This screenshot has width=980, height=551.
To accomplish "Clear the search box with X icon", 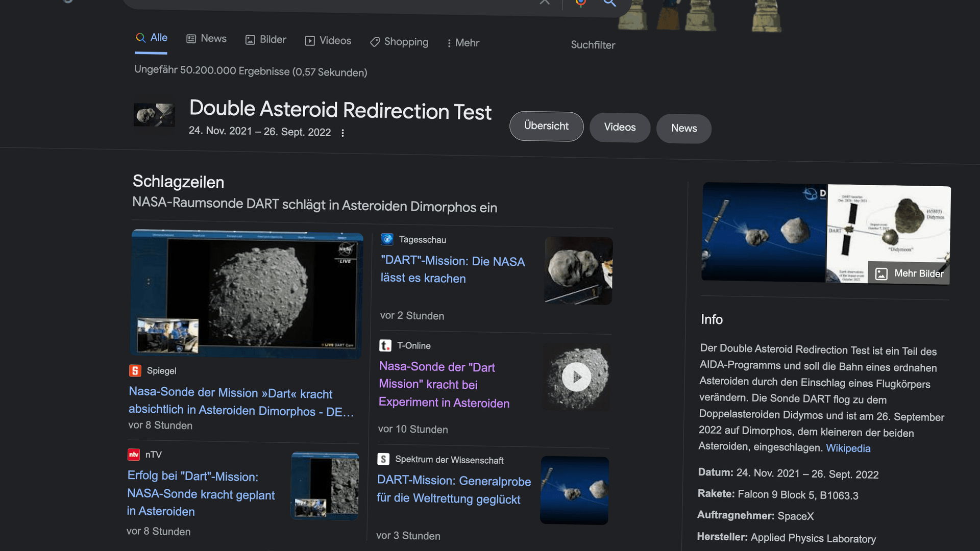I will coord(545,2).
